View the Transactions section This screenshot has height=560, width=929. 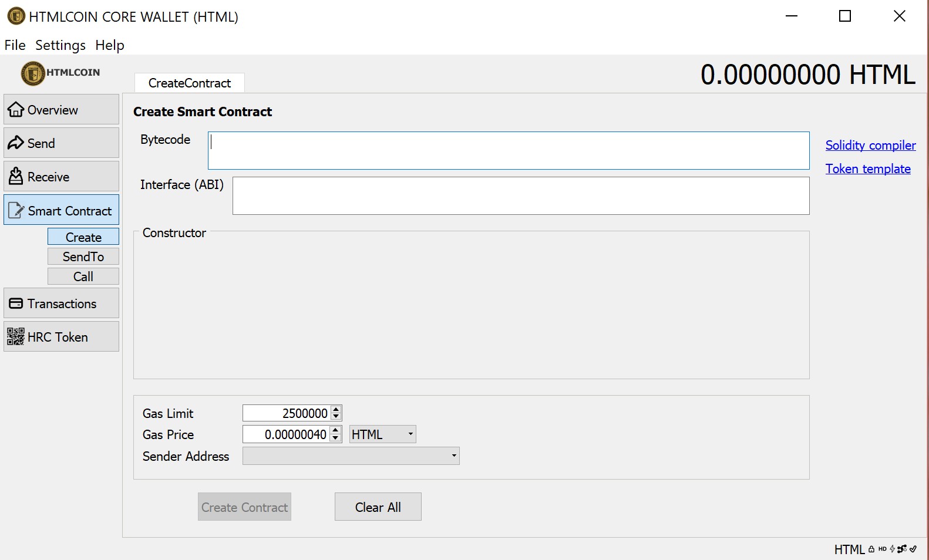[x=61, y=303]
